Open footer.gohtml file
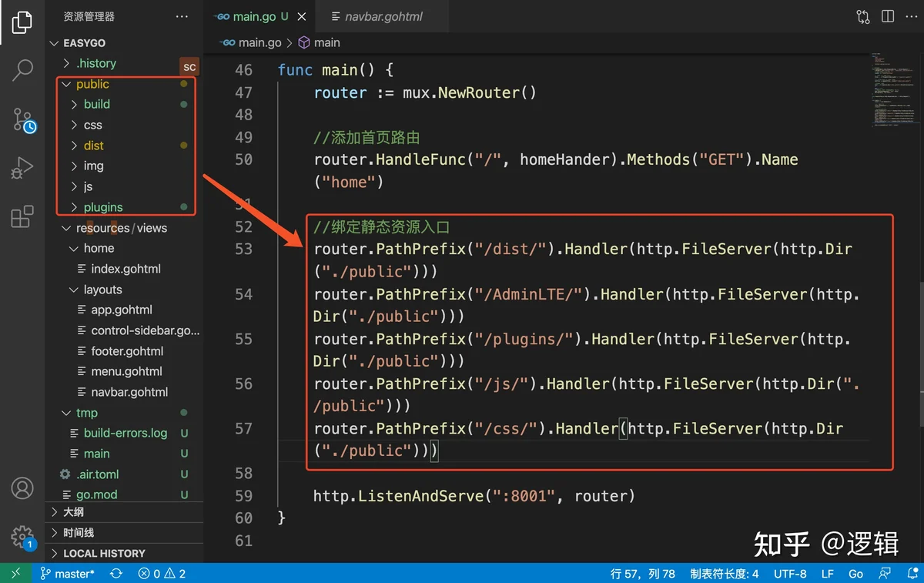 click(123, 351)
